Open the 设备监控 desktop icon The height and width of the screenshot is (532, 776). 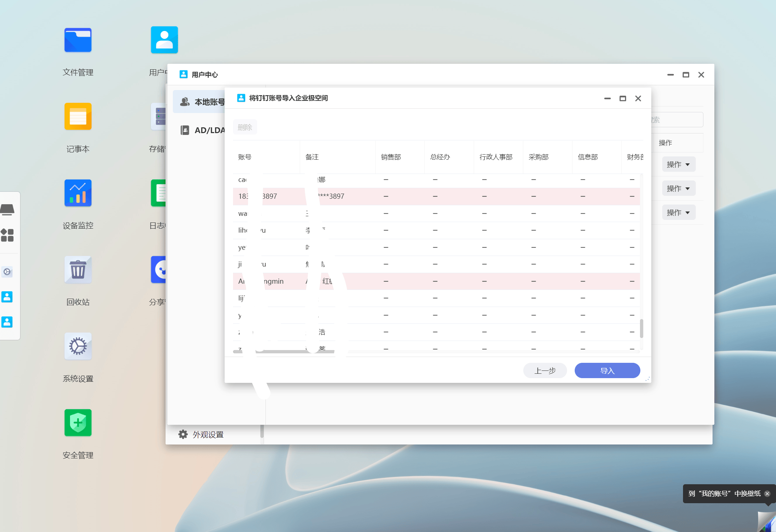point(78,193)
